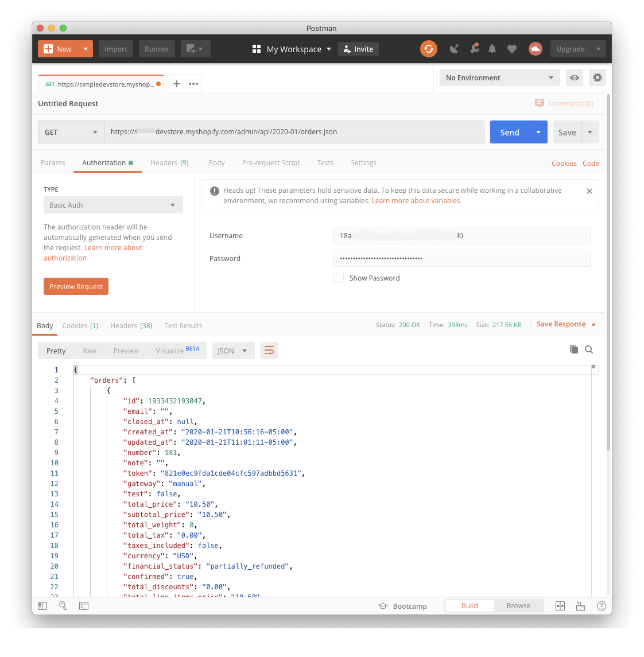Expand the Save Response dropdown
Screen dimensions: 644x657
coord(593,325)
